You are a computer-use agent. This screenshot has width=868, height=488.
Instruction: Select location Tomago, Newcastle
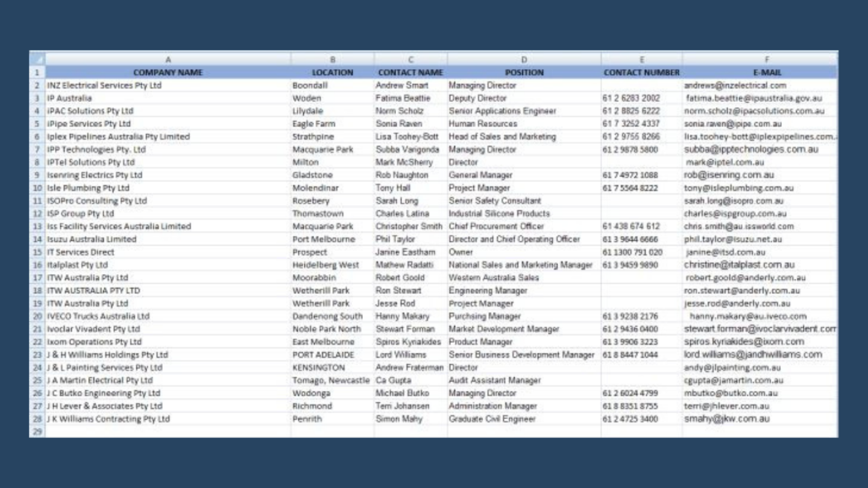(332, 380)
